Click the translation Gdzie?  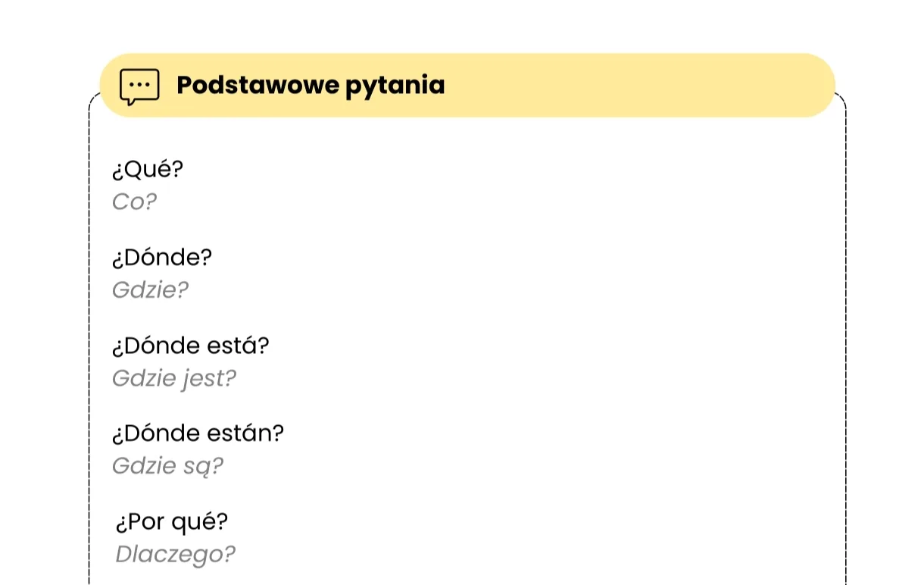pyautogui.click(x=150, y=290)
